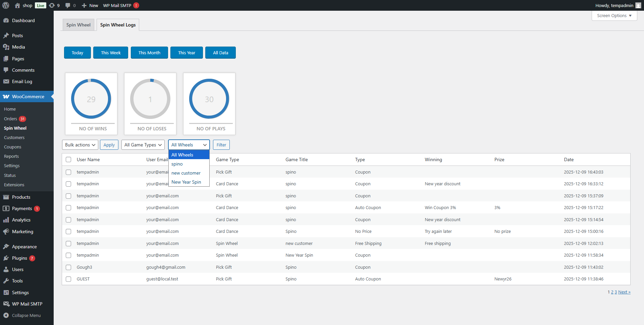The image size is (644, 325).
Task: Click the No of Wins progress circle
Action: pos(91,99)
